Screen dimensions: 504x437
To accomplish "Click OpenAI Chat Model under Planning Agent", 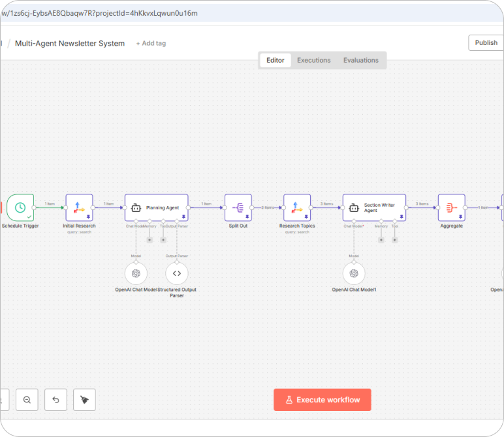I will [136, 273].
